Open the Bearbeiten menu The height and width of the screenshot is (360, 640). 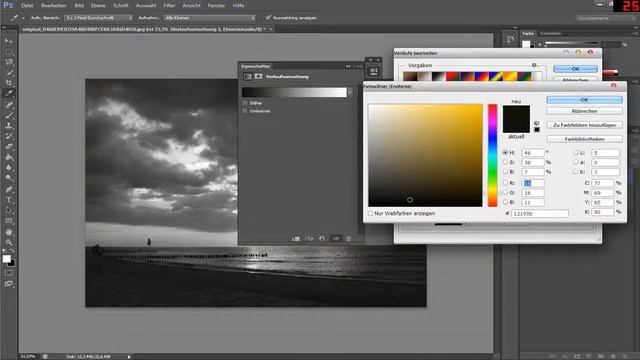tap(53, 6)
